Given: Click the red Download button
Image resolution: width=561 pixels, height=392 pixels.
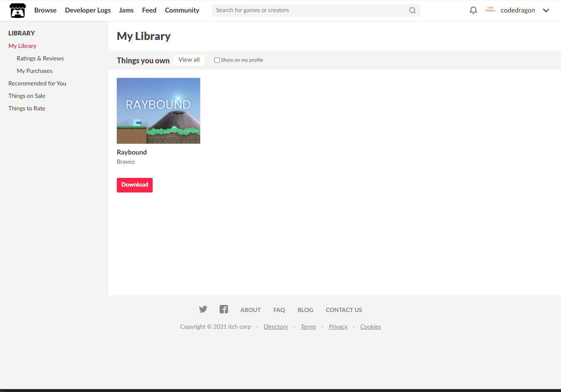Looking at the screenshot, I should pyautogui.click(x=135, y=185).
